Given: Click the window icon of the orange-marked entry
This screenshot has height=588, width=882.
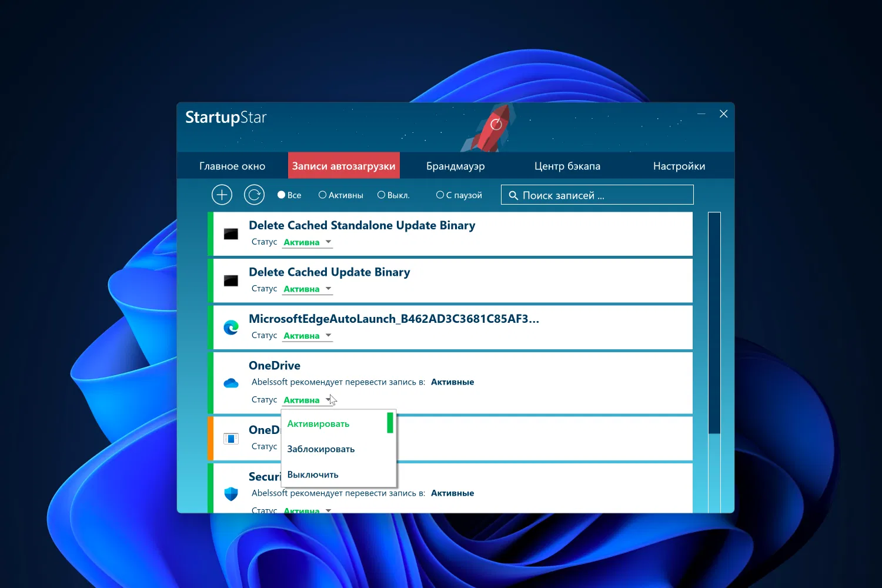Looking at the screenshot, I should click(x=231, y=439).
